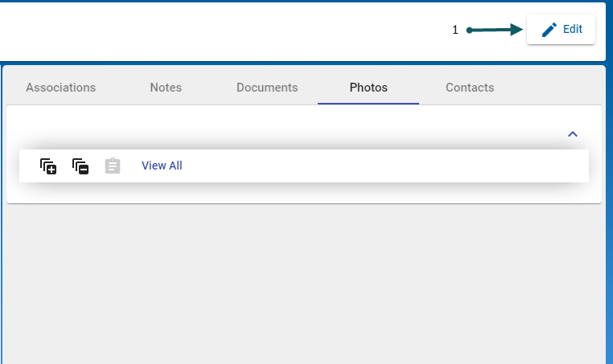Viewport: 613px width, 364px height.
Task: Go to the Documents tab
Action: pyautogui.click(x=267, y=88)
